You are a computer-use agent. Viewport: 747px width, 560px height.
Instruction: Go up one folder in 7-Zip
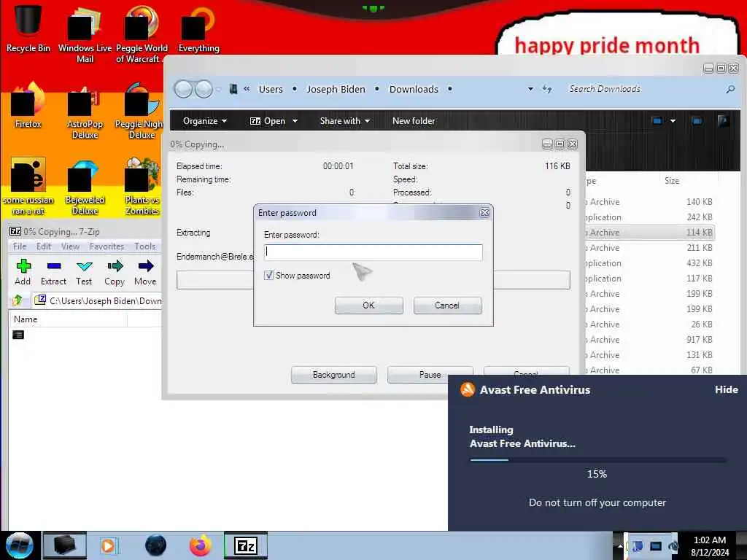(18, 300)
